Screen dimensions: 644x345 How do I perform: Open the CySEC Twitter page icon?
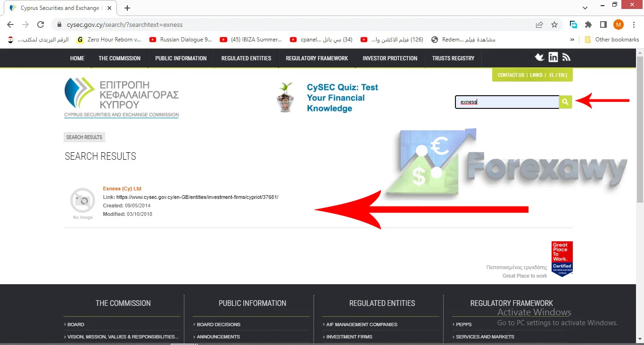[x=540, y=57]
